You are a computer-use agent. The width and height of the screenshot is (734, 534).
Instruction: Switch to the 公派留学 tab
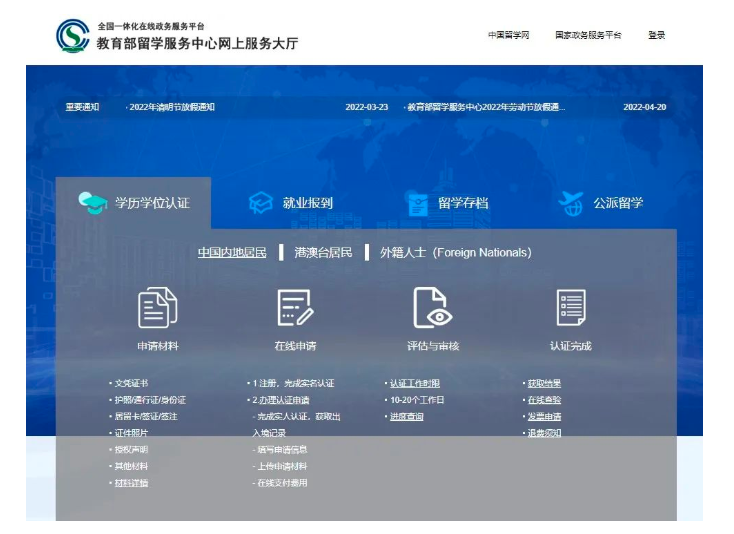(601, 203)
